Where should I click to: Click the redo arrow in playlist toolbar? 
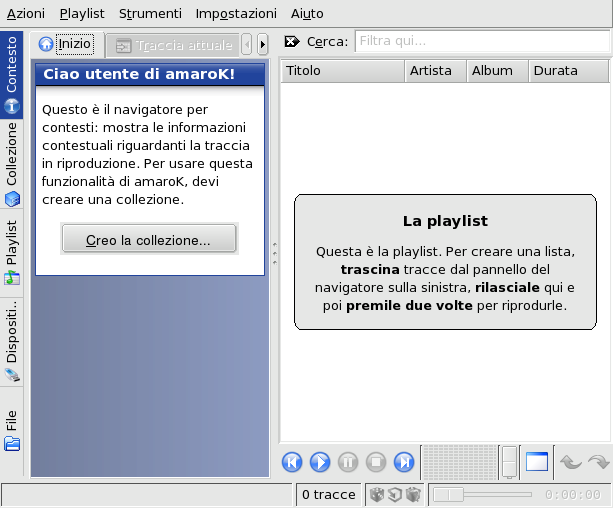tap(598, 462)
